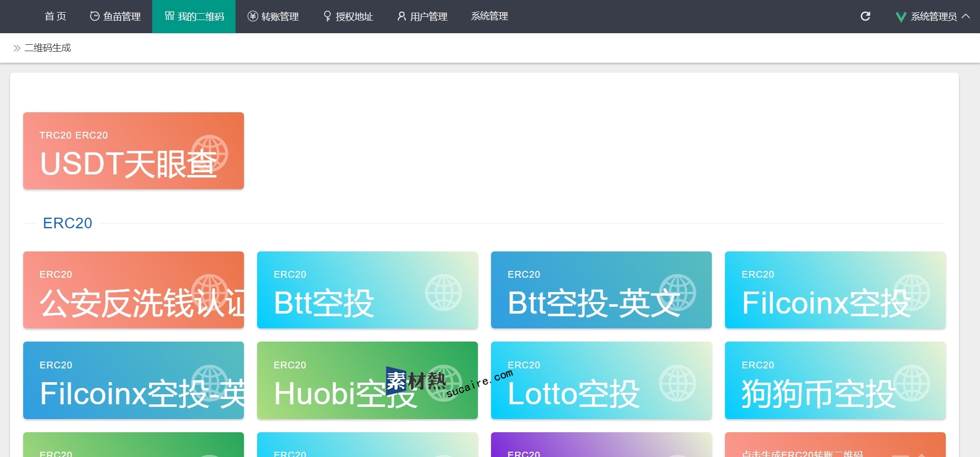Open the Filcoinx空投 card
980x457 pixels.
tap(835, 290)
